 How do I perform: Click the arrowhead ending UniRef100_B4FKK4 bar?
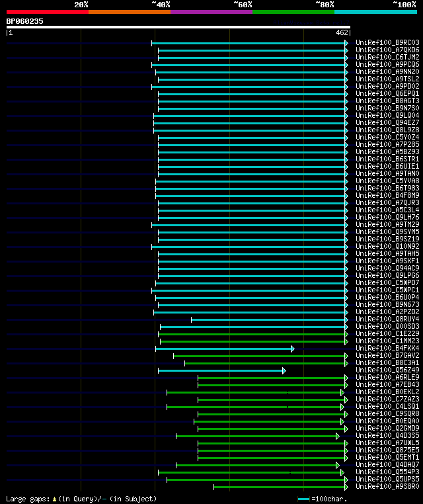click(x=293, y=349)
